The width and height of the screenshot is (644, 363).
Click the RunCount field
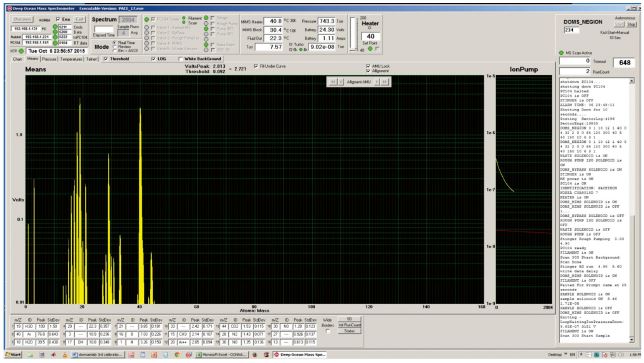575,71
